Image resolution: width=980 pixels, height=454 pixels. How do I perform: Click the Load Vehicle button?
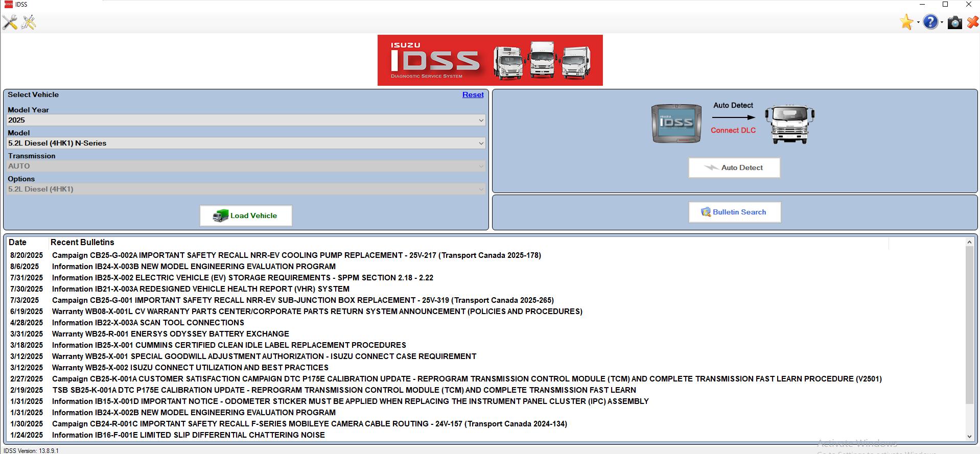click(x=246, y=216)
